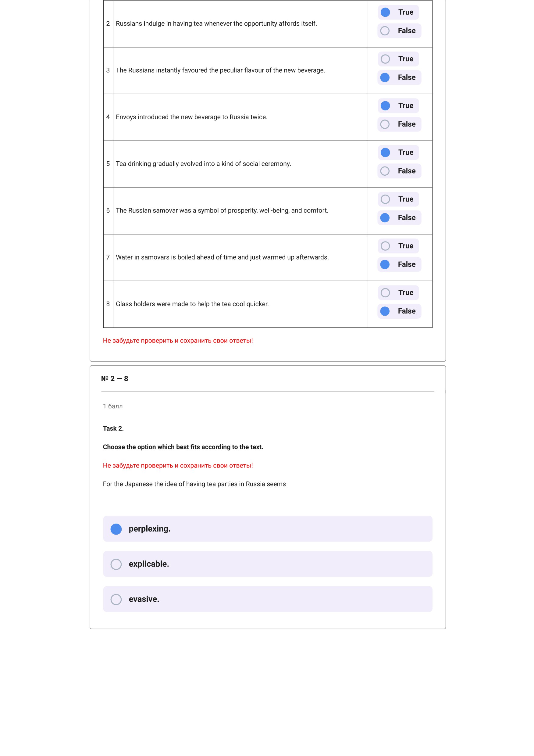Select True for statement 5 tea drinking
534x756 pixels.
point(398,152)
